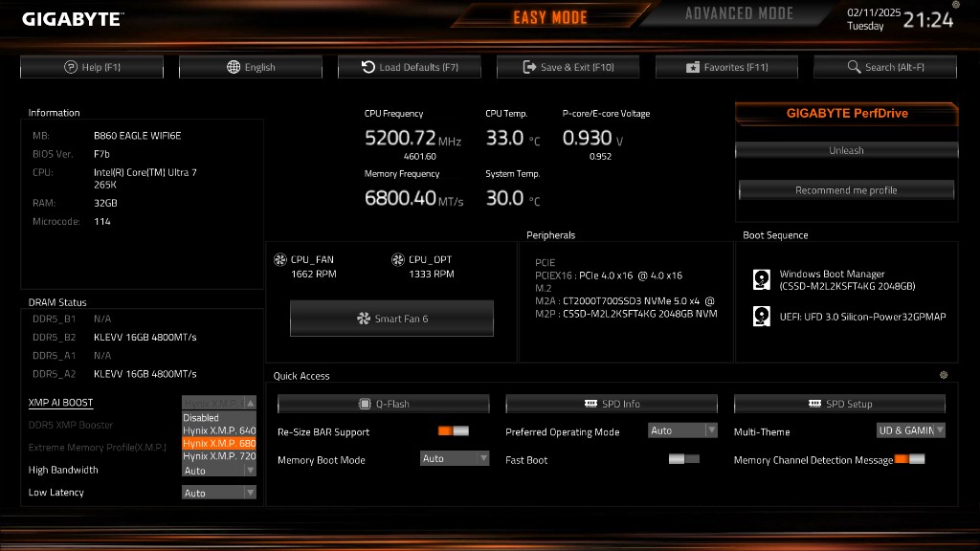This screenshot has width=980, height=551.
Task: Open the High Bandwidth dropdown
Action: click(219, 471)
